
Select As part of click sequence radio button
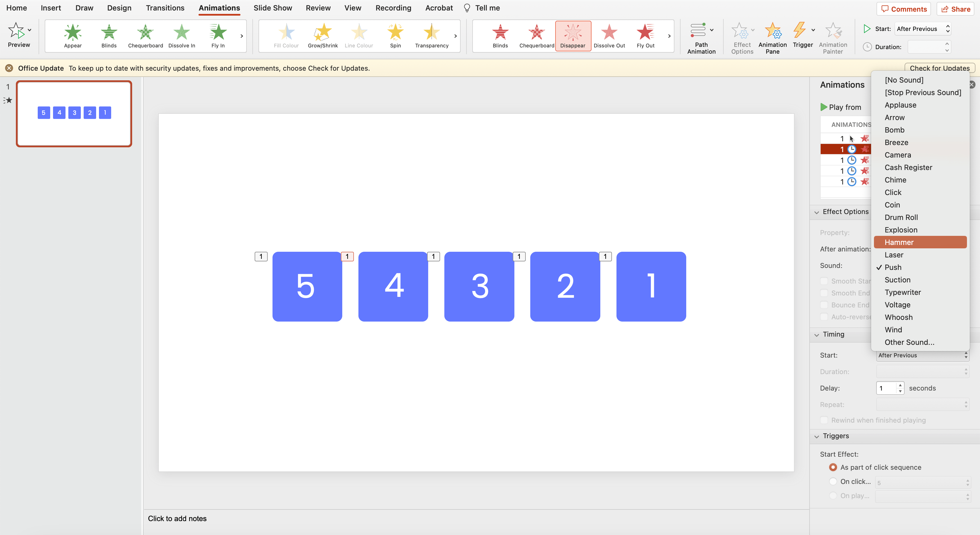833,467
